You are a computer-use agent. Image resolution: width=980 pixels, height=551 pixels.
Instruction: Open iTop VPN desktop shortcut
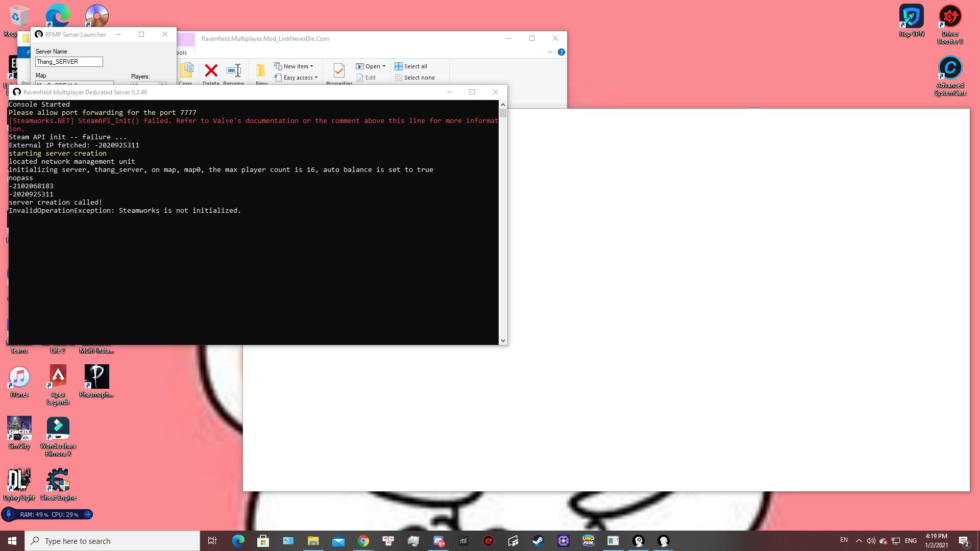(911, 20)
